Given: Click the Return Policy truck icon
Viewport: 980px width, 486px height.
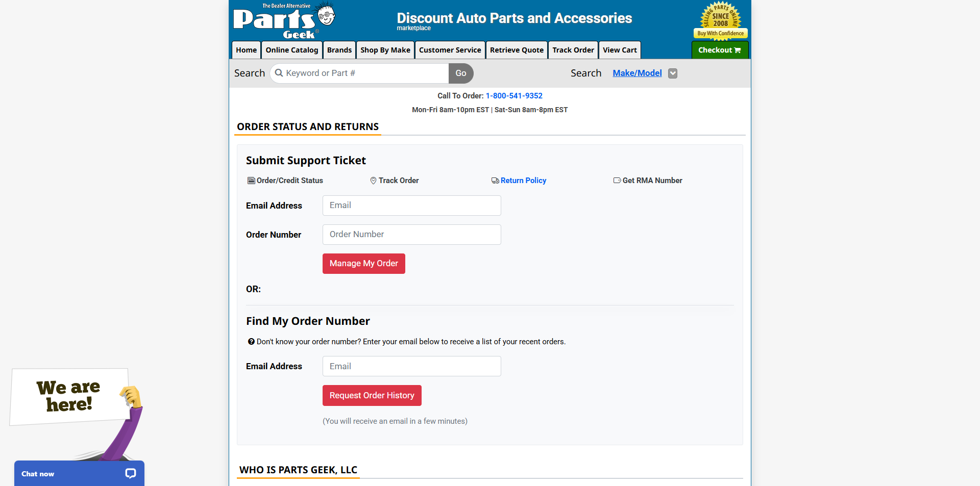Looking at the screenshot, I should click(x=495, y=181).
